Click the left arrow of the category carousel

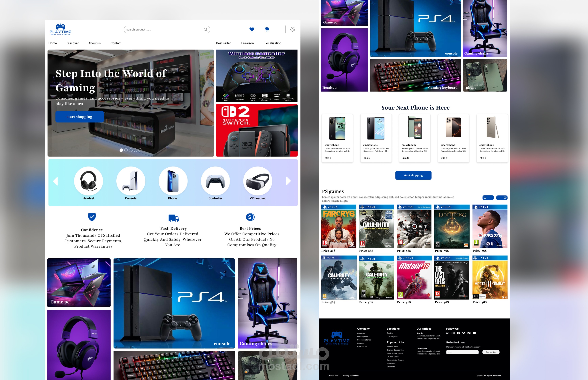point(55,181)
